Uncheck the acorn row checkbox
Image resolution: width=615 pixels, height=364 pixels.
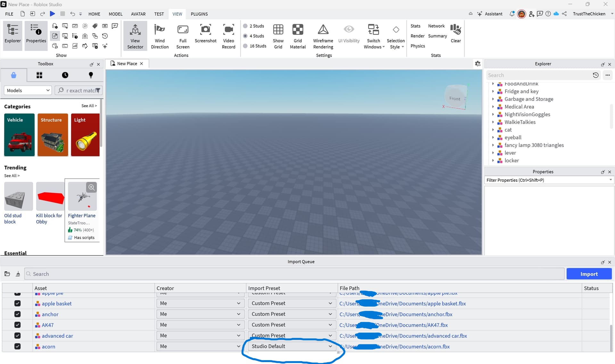[x=18, y=346]
